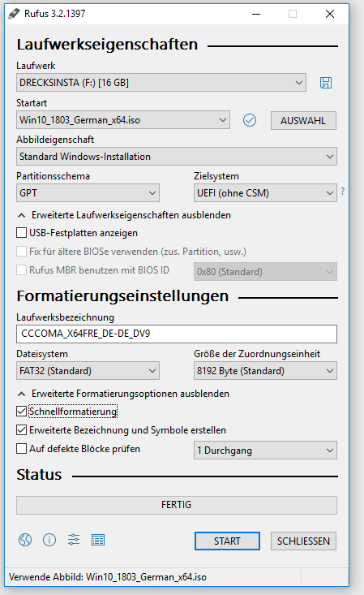Open the Laufwerk drive dropdown

(x=161, y=83)
